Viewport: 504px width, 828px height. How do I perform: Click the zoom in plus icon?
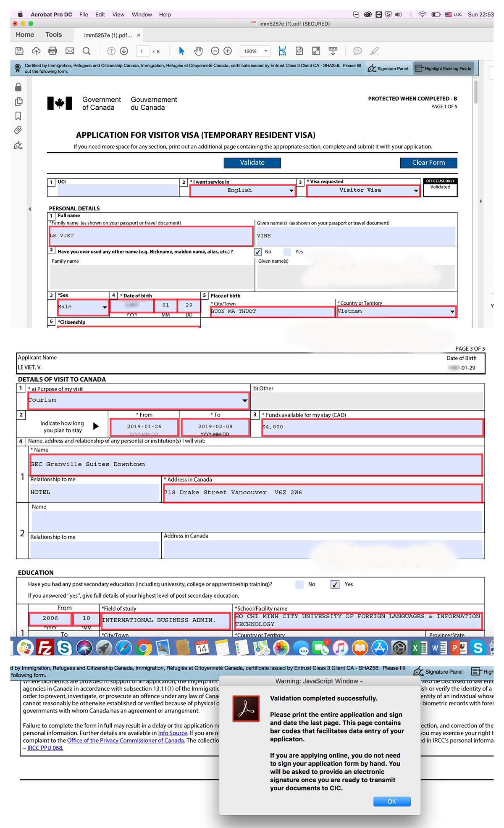228,51
